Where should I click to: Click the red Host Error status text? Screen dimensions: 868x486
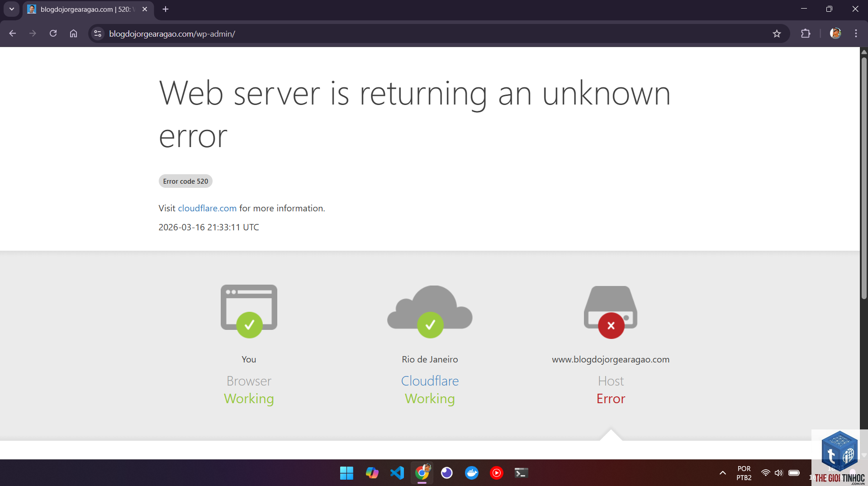coord(611,399)
